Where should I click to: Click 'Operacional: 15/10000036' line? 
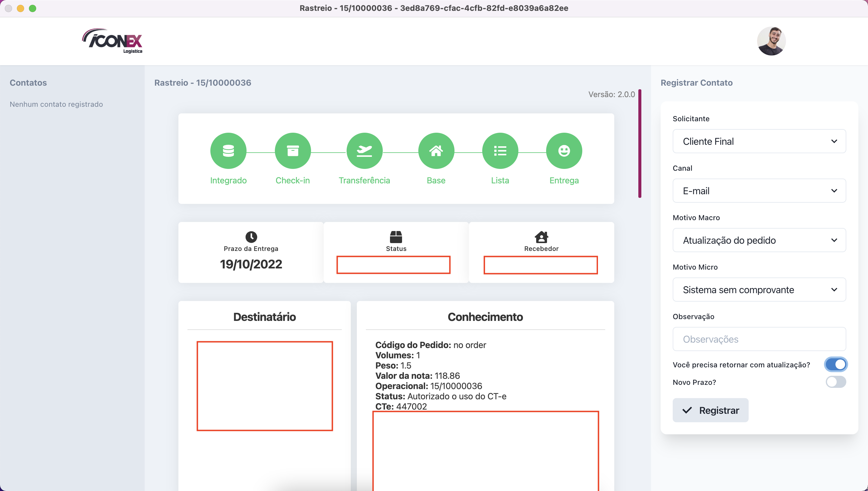tap(429, 386)
